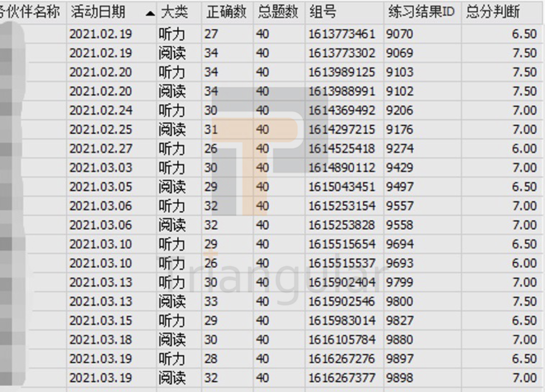This screenshot has width=545, height=392.
Task: Click the 总题数 column header
Action: 278,12
